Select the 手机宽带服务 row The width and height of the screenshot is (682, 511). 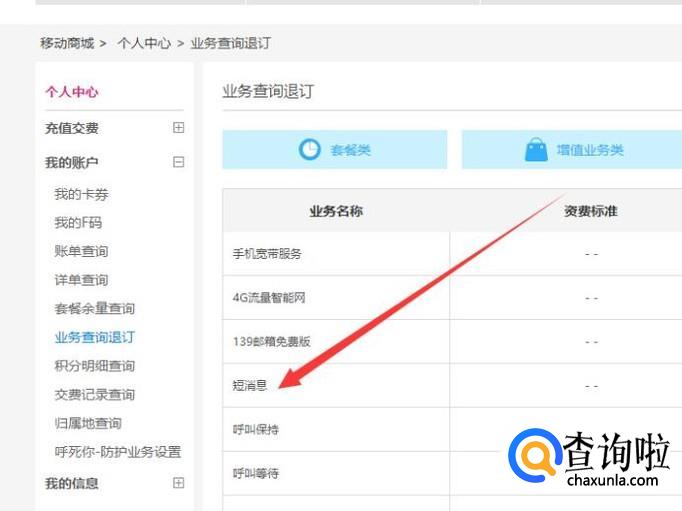click(x=452, y=254)
